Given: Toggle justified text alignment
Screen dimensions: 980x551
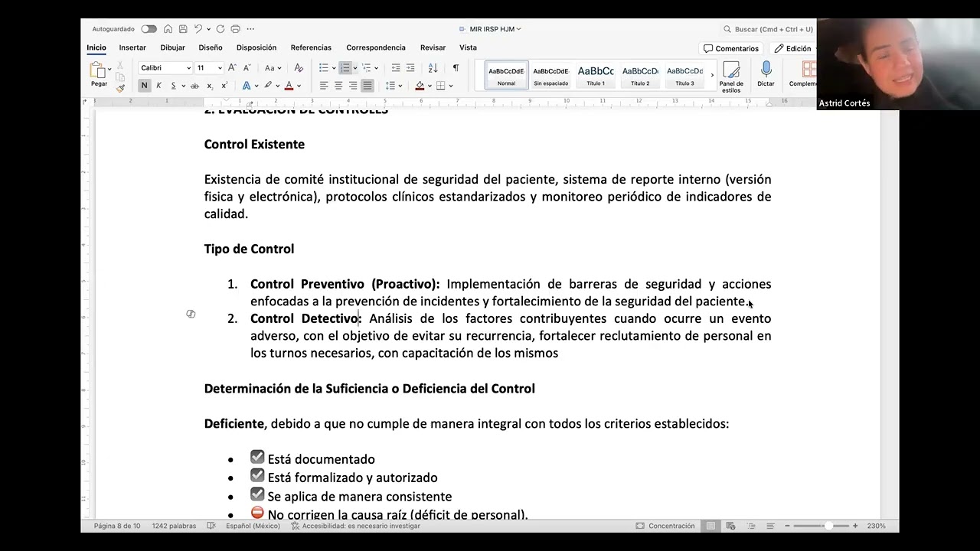Looking at the screenshot, I should [367, 86].
